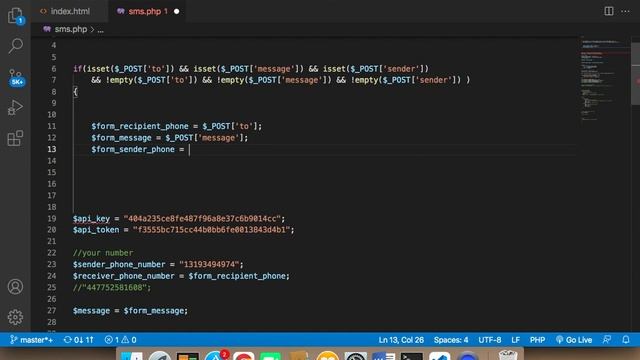Open the Search view icon
640x360 pixels.
(16, 46)
